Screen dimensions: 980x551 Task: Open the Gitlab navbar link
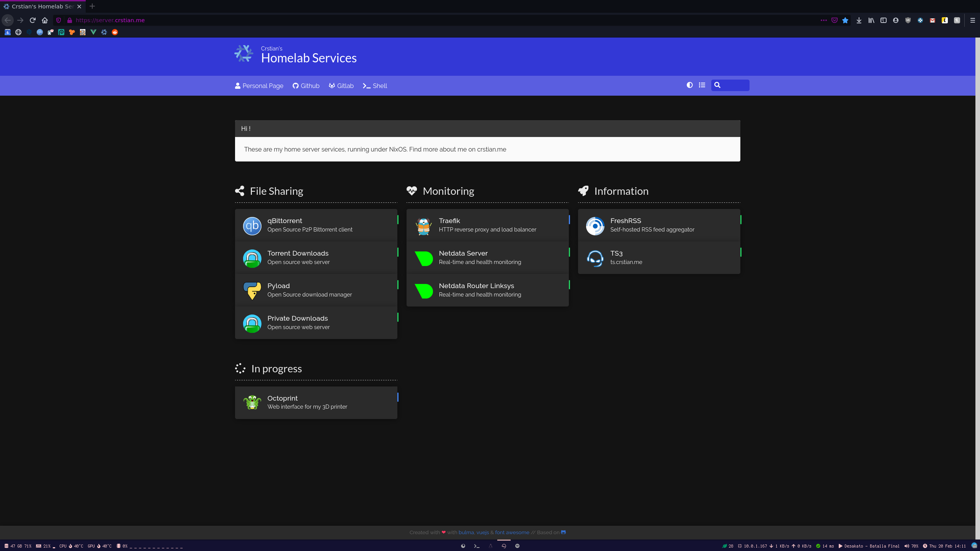(x=341, y=86)
